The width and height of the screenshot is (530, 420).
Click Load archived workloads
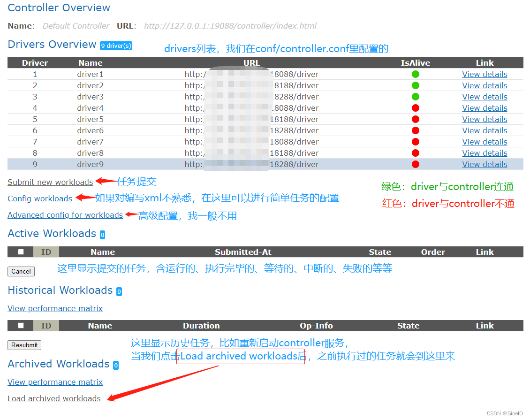pos(54,398)
